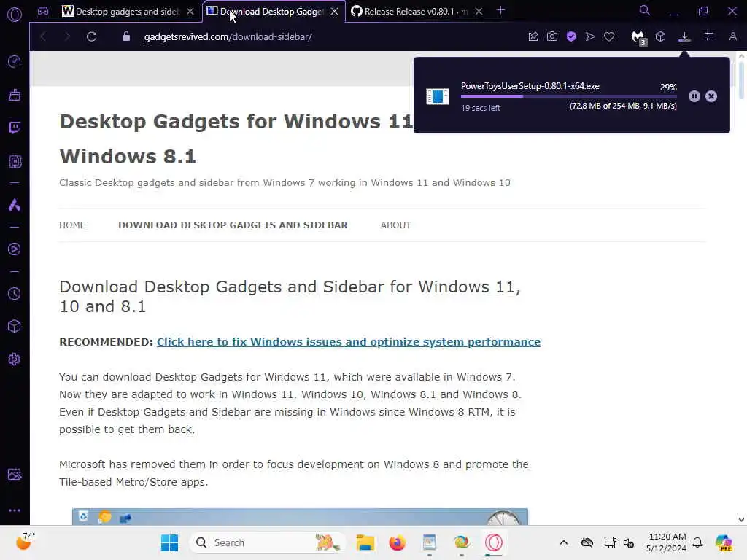Close the Release v0.80.1 tab
Screen dimensions: 747x560
click(x=479, y=12)
